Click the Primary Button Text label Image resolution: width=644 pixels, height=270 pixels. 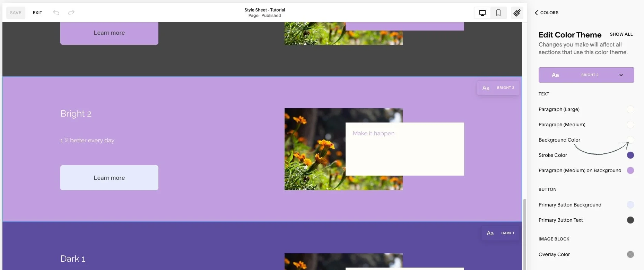[560, 220]
